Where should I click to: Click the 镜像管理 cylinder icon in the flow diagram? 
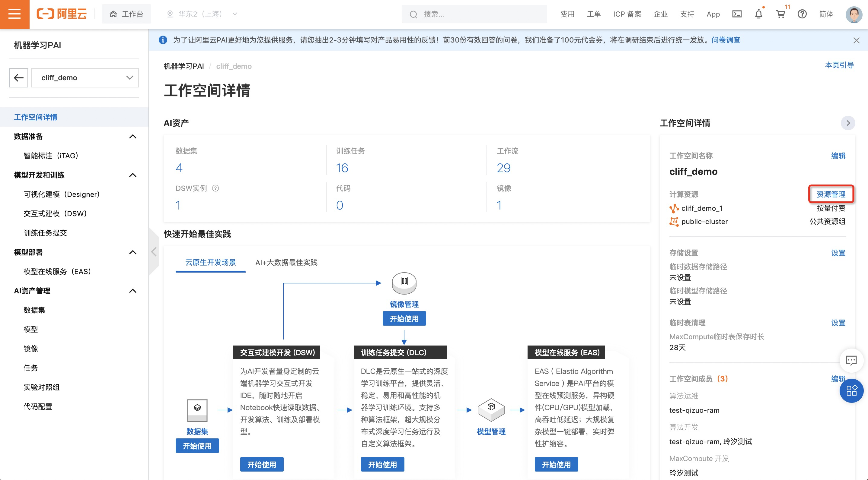pos(404,283)
